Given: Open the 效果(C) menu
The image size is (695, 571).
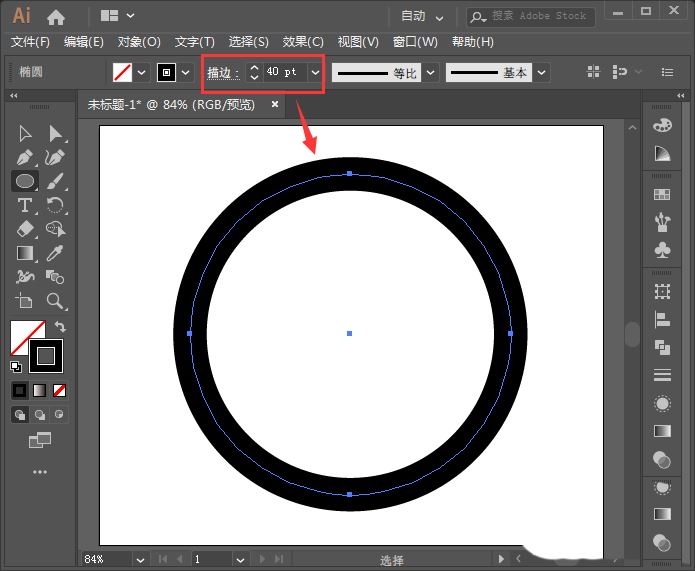Looking at the screenshot, I should coord(303,42).
